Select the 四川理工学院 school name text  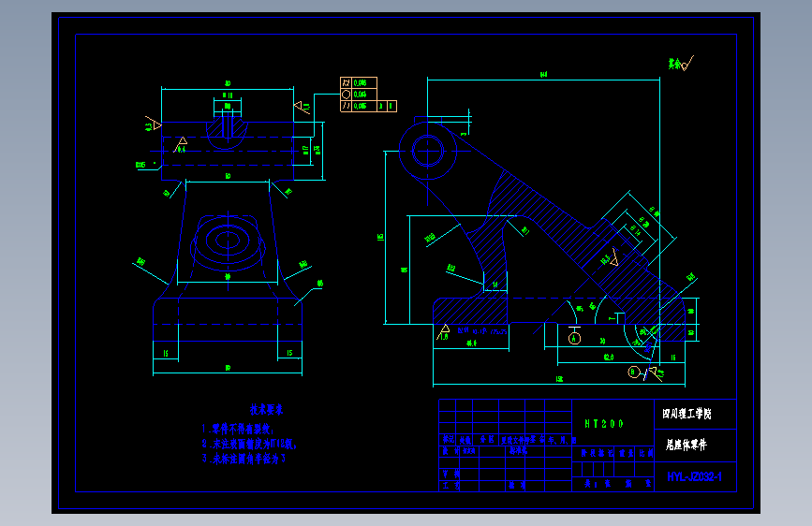[687, 414]
